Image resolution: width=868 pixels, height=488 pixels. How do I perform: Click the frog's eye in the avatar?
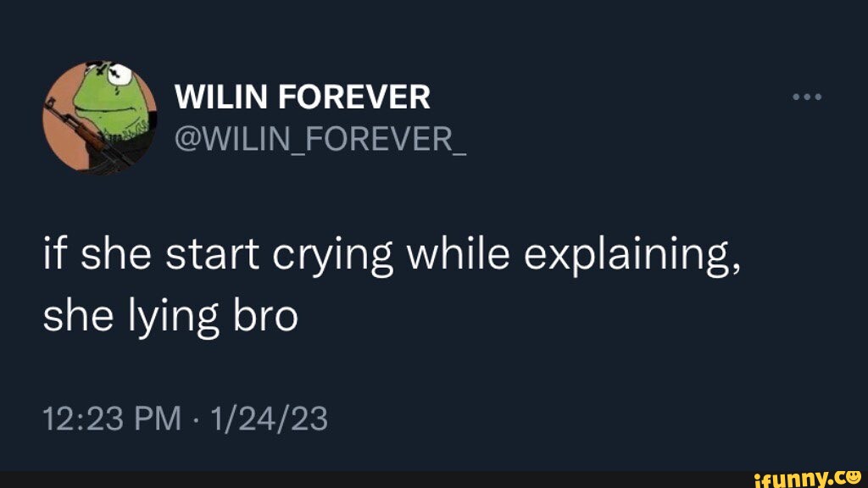pyautogui.click(x=120, y=76)
